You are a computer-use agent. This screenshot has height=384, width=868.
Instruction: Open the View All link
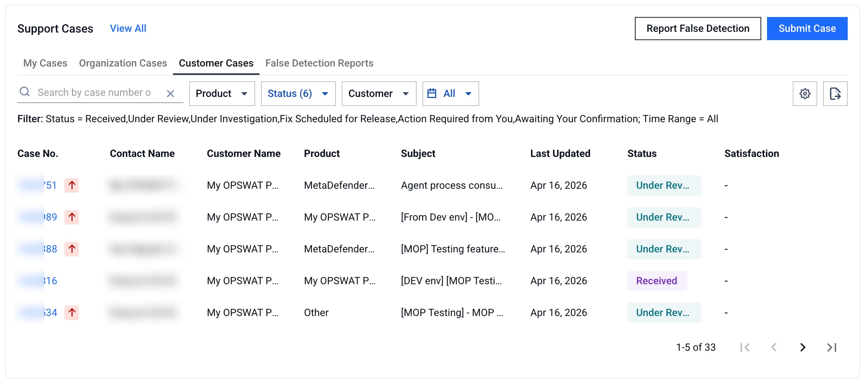tap(128, 29)
